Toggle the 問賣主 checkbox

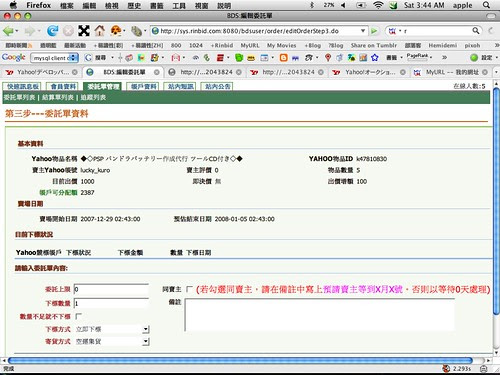click(x=189, y=289)
